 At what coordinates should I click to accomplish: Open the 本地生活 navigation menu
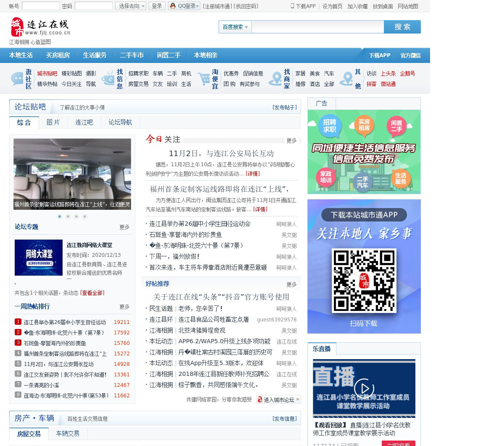click(x=21, y=55)
